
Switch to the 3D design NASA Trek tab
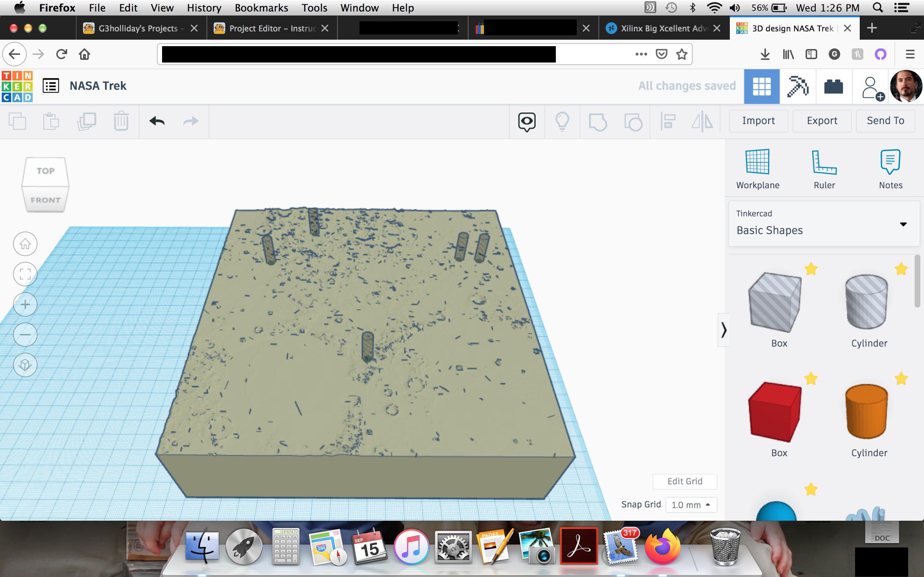tap(792, 27)
